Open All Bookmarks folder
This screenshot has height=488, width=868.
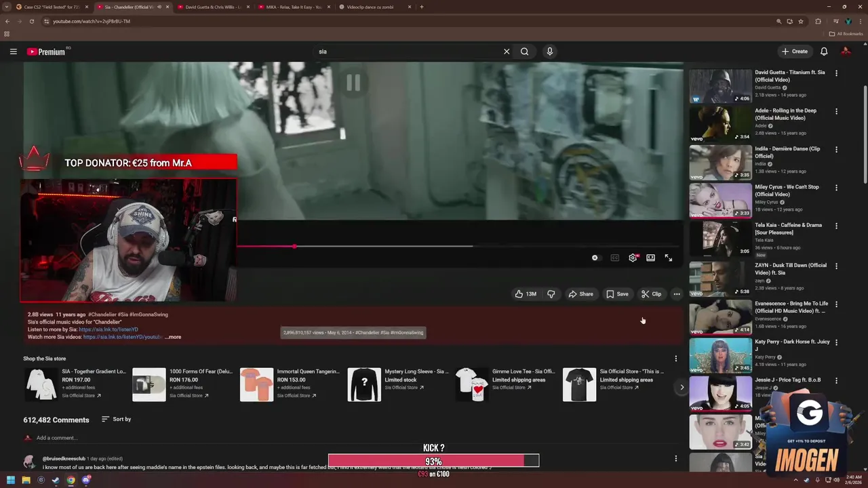pos(846,34)
